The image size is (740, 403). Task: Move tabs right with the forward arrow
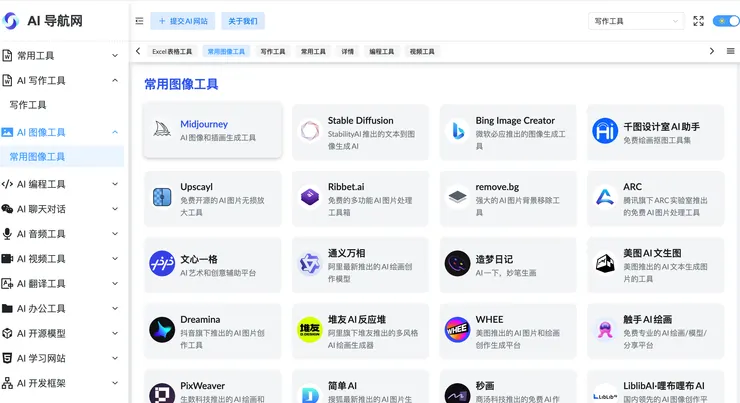coord(712,51)
